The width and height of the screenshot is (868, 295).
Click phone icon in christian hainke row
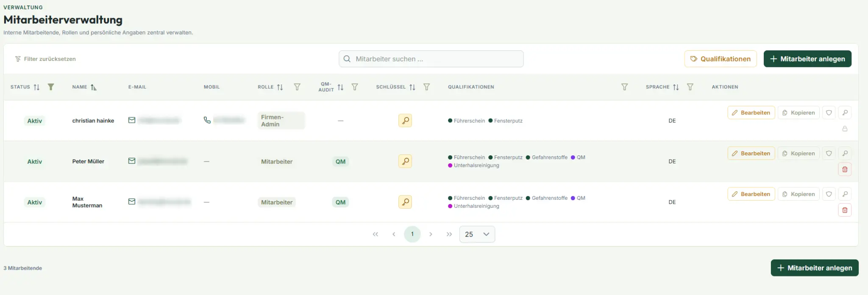pos(207,120)
